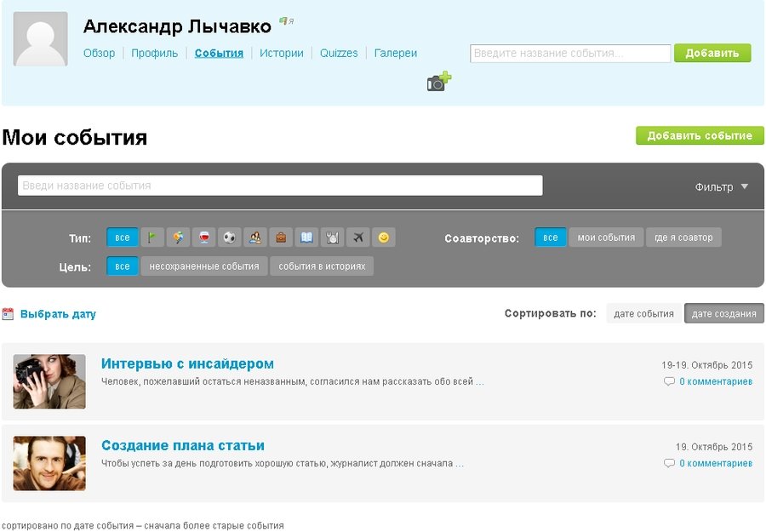Open the Обзор tab
Screen dimensions: 766x532
point(100,53)
